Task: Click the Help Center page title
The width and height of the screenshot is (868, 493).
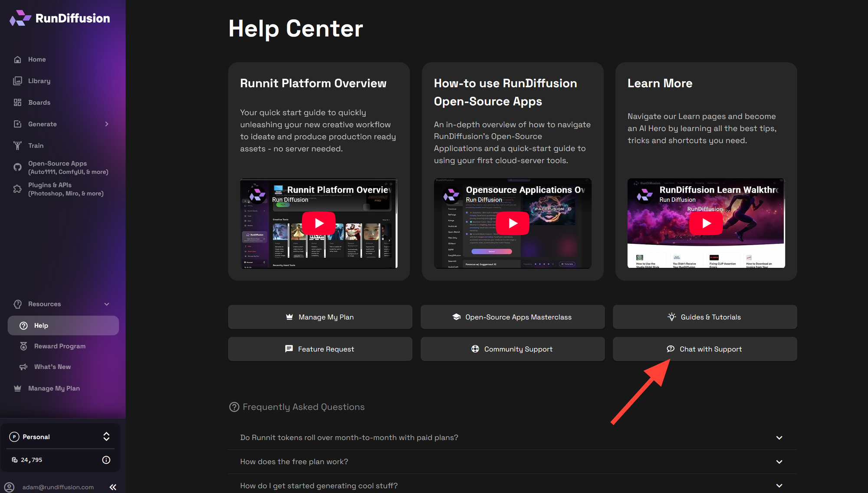Action: (296, 29)
